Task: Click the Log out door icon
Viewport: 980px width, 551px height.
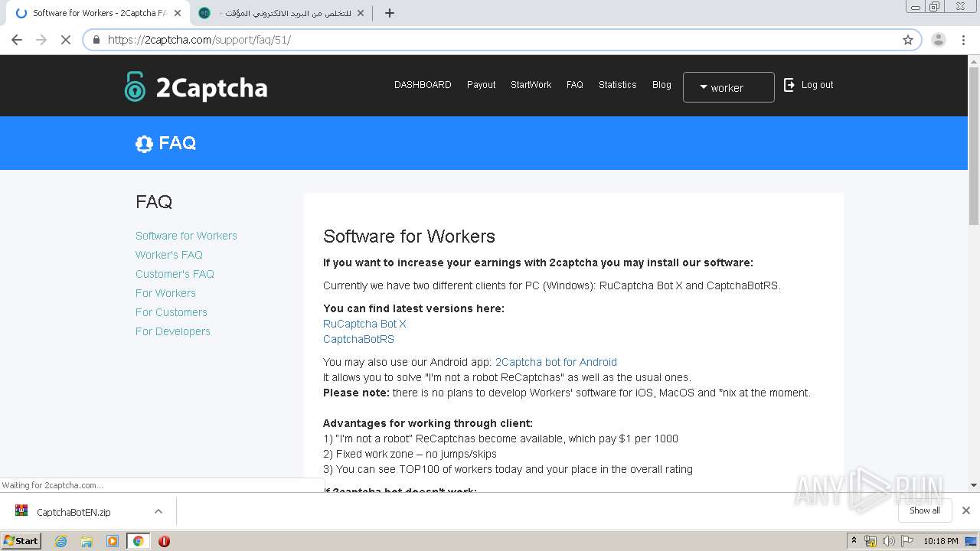Action: pos(789,85)
